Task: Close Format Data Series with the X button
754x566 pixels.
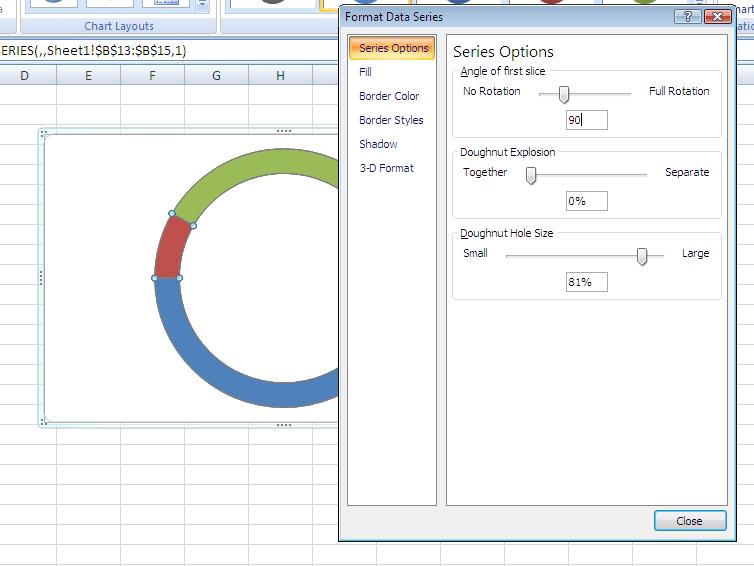Action: (717, 17)
